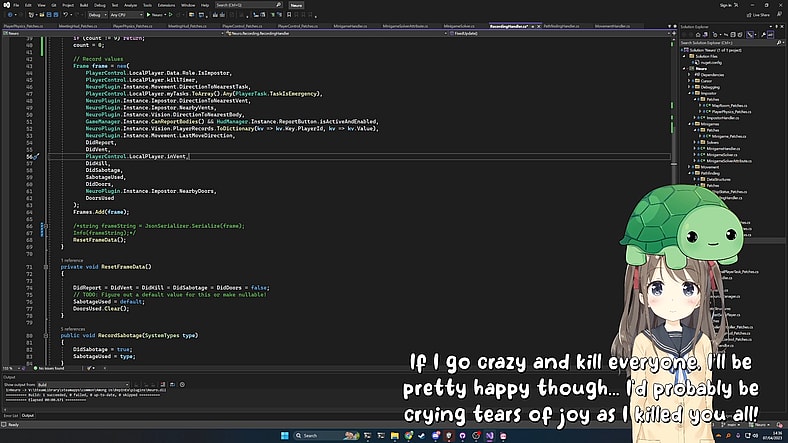The height and width of the screenshot is (443, 788).
Task: Open the class navigation dropdown Neuro.Recording.RecordingHandler
Action: [x=336, y=33]
